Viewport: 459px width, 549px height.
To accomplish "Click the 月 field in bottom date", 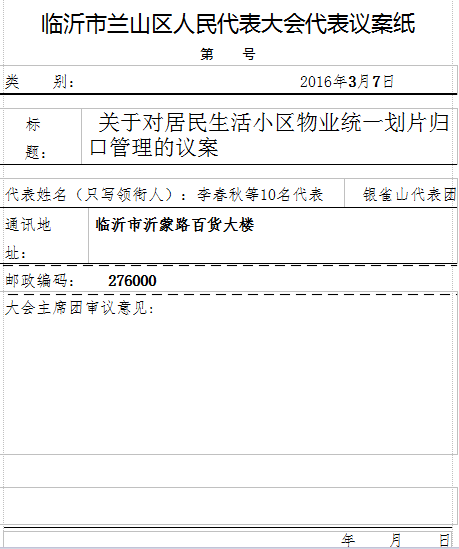I will click(396, 540).
